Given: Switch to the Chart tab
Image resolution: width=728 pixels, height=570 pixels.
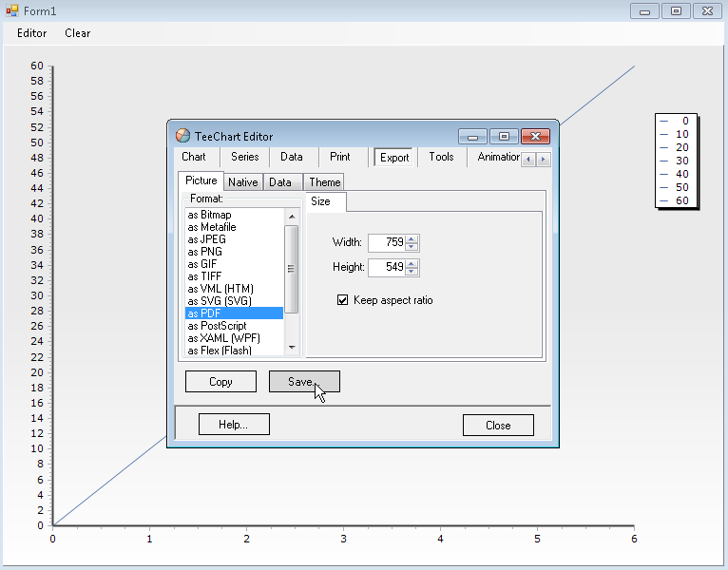Looking at the screenshot, I should tap(194, 157).
